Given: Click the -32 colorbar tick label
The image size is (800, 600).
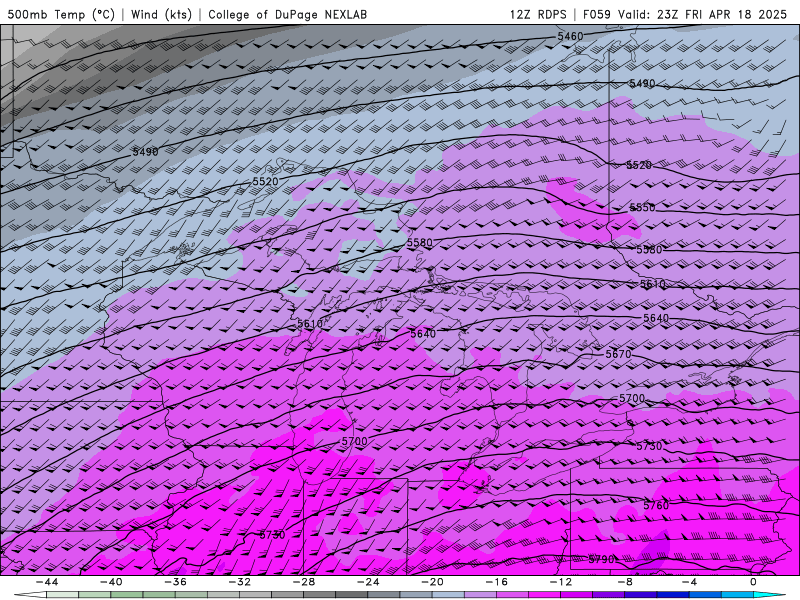Looking at the screenshot, I should 239,582.
